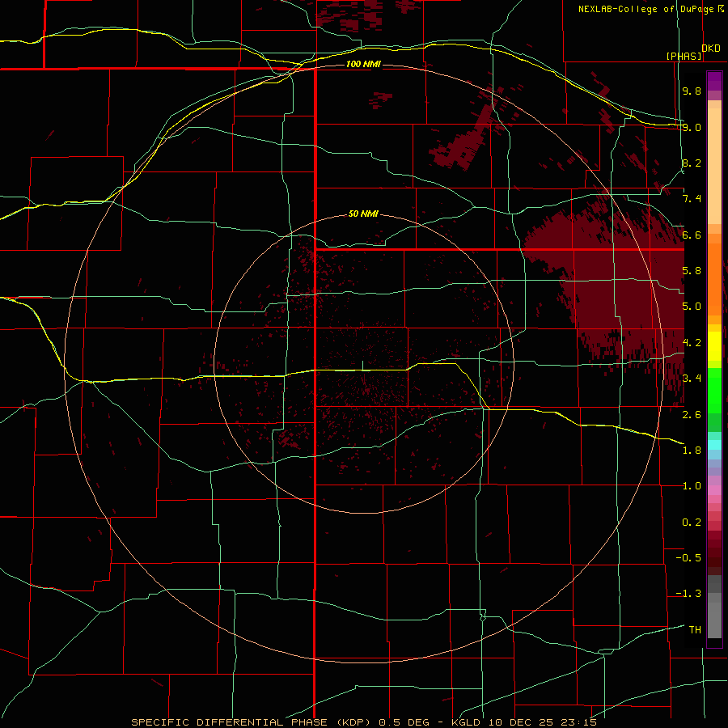The height and width of the screenshot is (728, 728).
Task: Click the 0.2 scale value
Action: pos(692,523)
